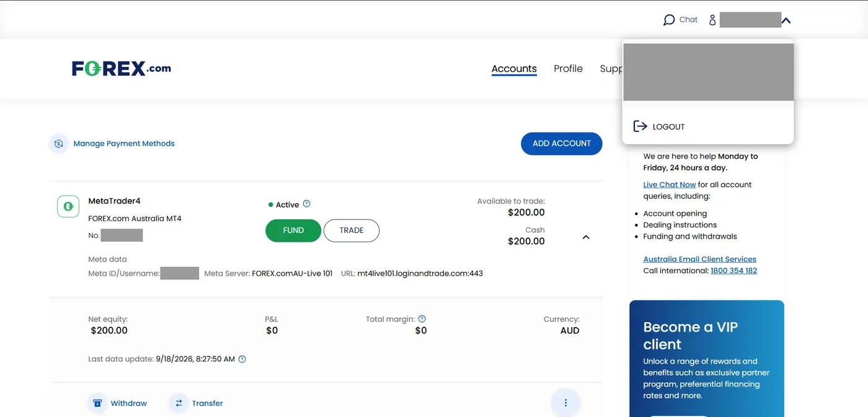Click the 1800 354 182 phone number

tap(734, 271)
